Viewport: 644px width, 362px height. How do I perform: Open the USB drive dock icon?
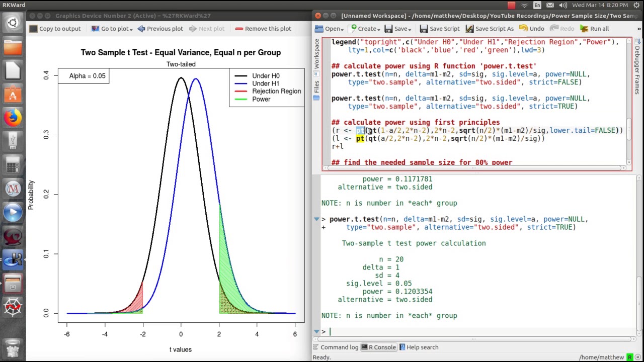click(x=13, y=142)
